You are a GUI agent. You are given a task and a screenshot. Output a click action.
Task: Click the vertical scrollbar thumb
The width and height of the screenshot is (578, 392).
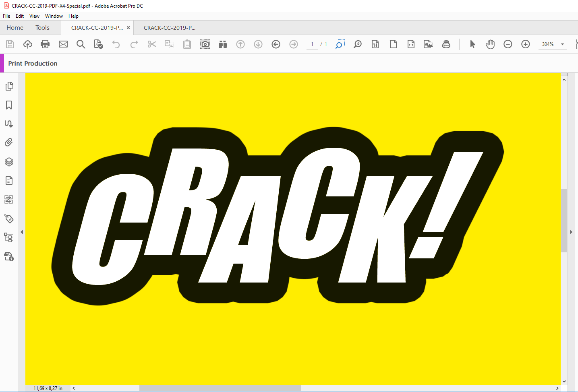tap(564, 220)
